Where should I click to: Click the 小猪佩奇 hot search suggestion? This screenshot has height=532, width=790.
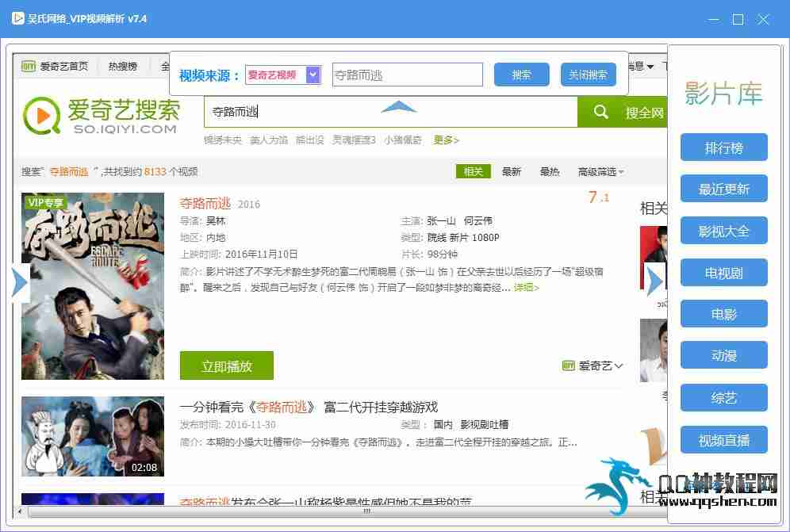pos(403,140)
